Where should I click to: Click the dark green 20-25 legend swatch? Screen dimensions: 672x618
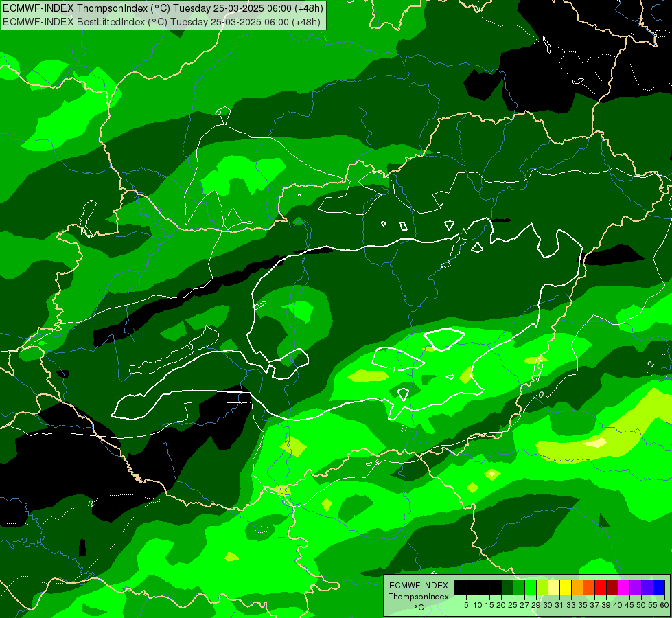pos(507,587)
